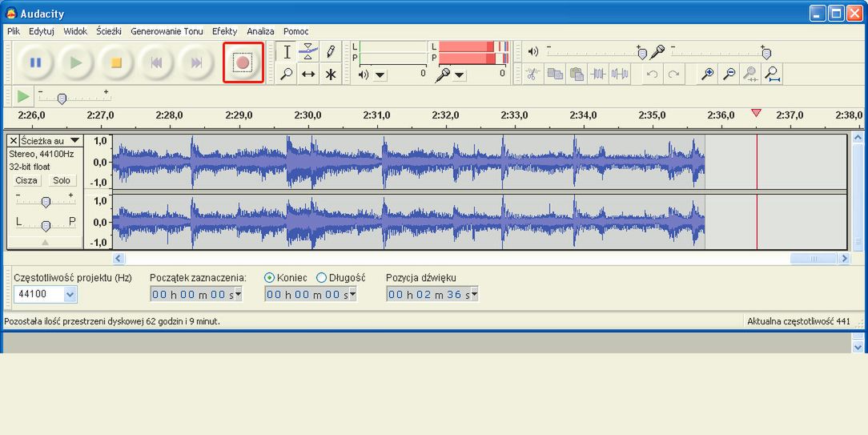Open the Efekty menu
The height and width of the screenshot is (435, 868).
click(224, 31)
